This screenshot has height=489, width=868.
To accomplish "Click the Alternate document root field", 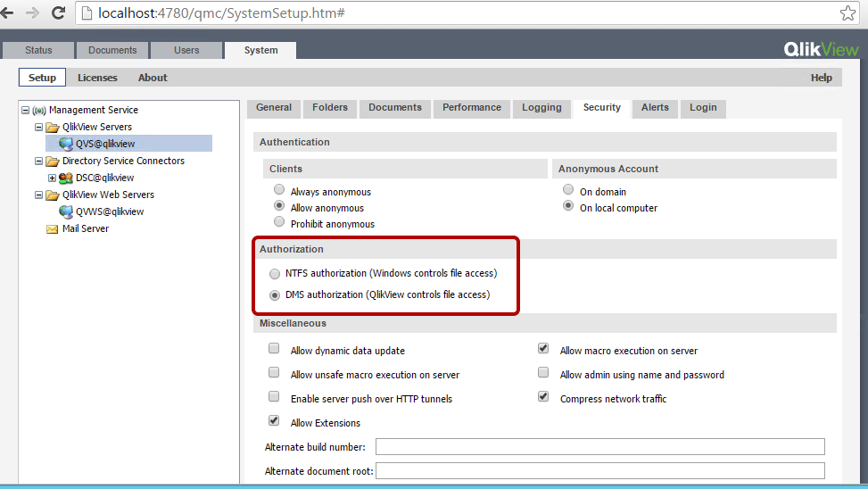I will pyautogui.click(x=600, y=471).
